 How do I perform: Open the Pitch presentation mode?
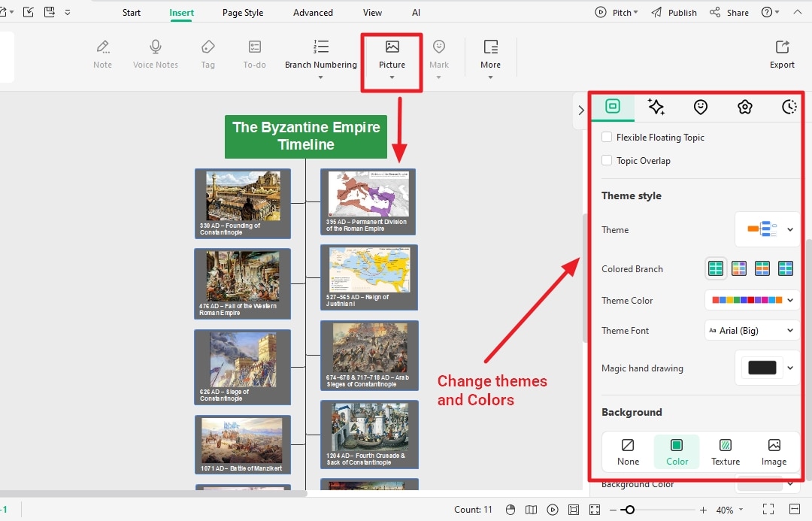[617, 13]
